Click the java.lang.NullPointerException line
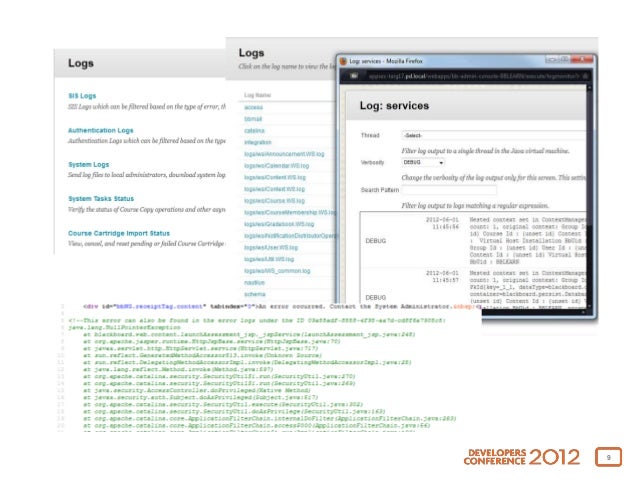The image size is (638, 479). tap(124, 328)
